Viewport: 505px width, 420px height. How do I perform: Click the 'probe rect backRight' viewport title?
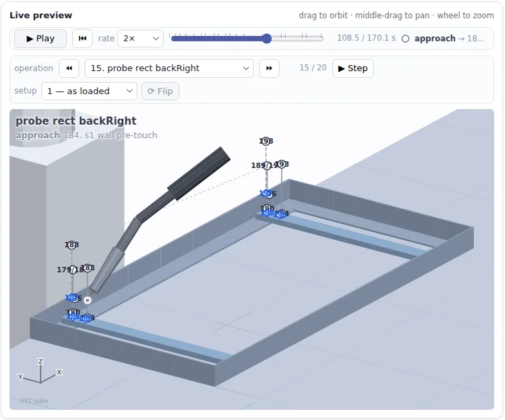click(x=76, y=121)
